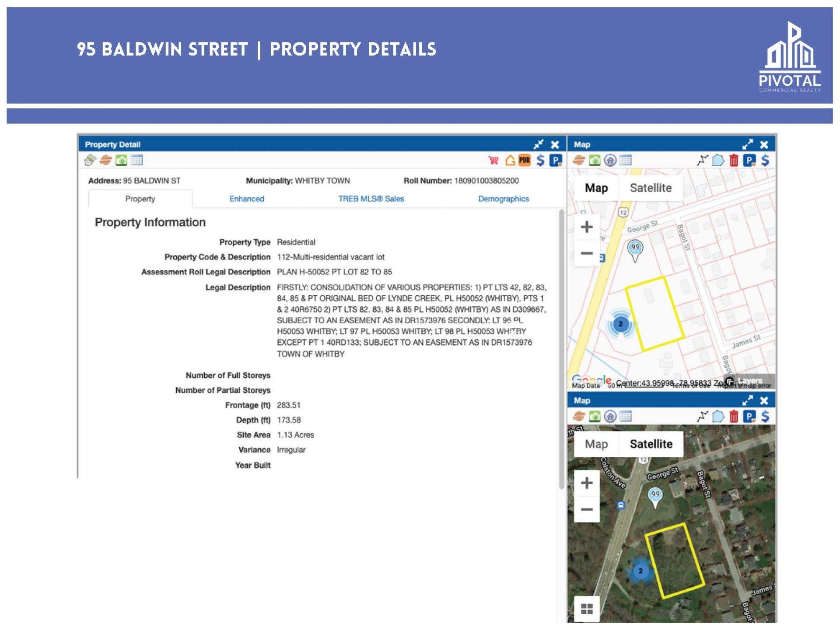Click the table grid icon in lower Map toolbar
The image size is (840, 630).
(626, 416)
